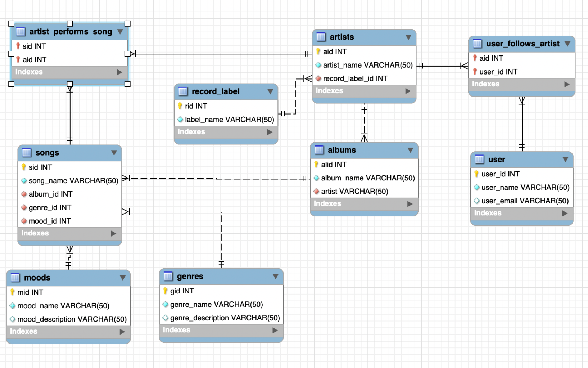Click the songs table icon
Viewport: 588px width, 368px height.
click(x=27, y=153)
